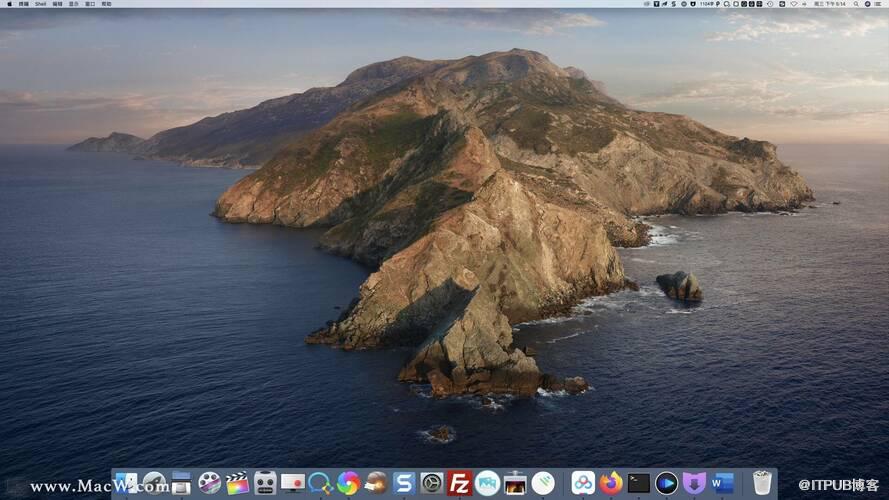
Task: Open the Permute robot-face icon in dock
Action: click(x=265, y=483)
